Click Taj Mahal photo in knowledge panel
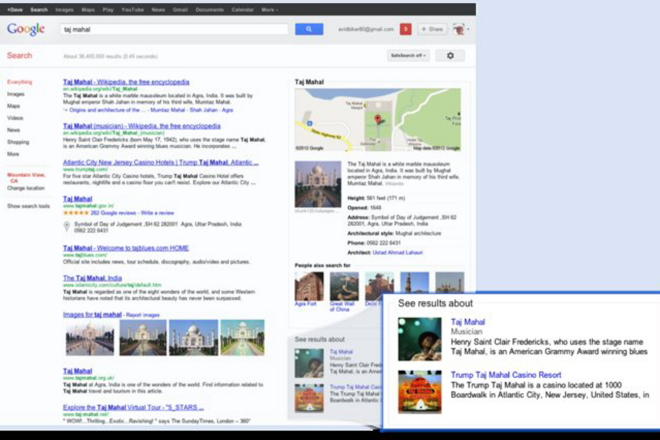Screen dimensions: 660x440 318,184
